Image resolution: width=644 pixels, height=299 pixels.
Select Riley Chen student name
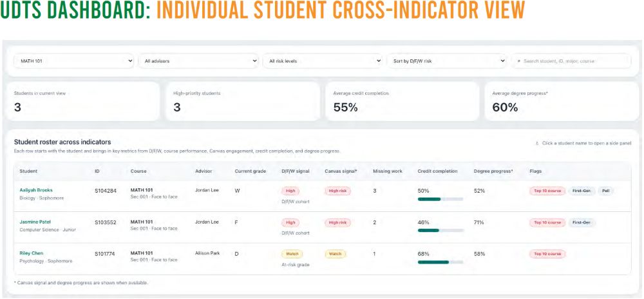(x=31, y=253)
